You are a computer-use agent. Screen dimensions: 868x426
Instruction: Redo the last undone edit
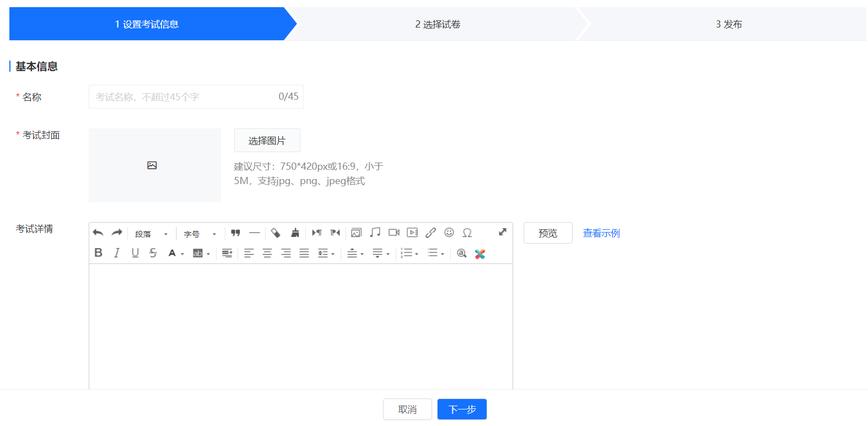[x=117, y=233]
